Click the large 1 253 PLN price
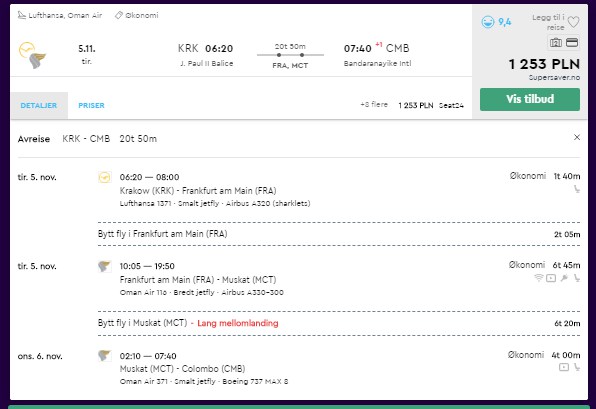The width and height of the screenshot is (596, 409). [544, 64]
